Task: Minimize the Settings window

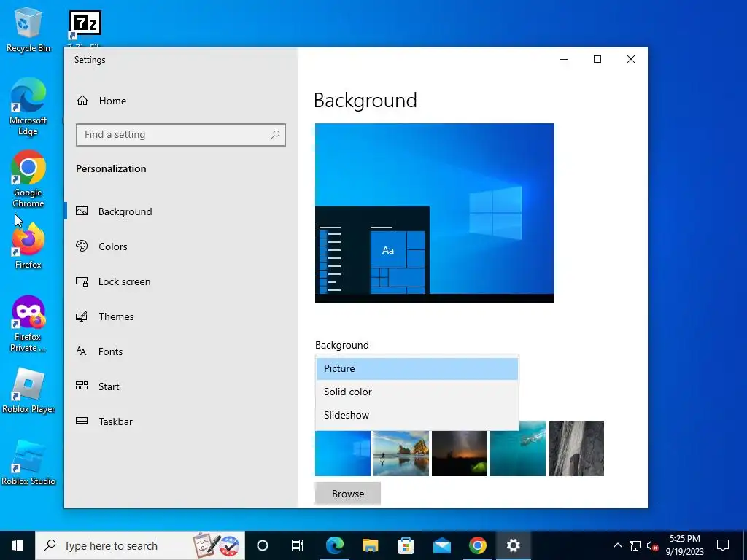Action: coord(564,59)
